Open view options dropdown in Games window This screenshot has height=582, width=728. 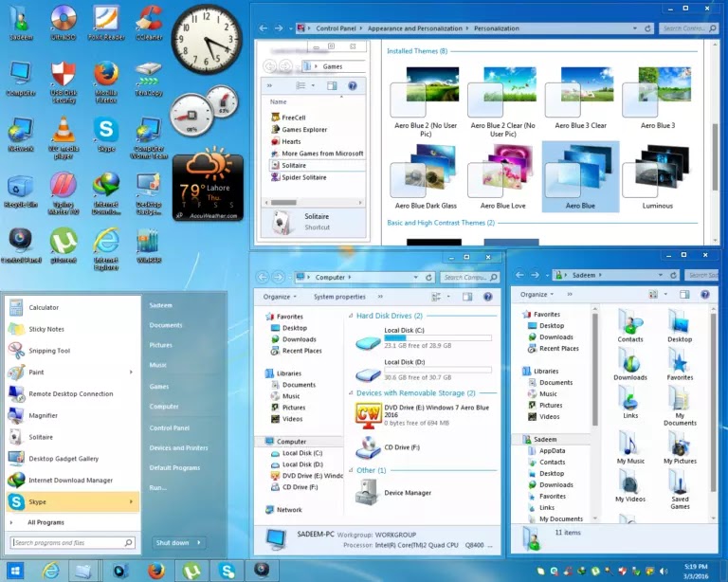pyautogui.click(x=313, y=85)
